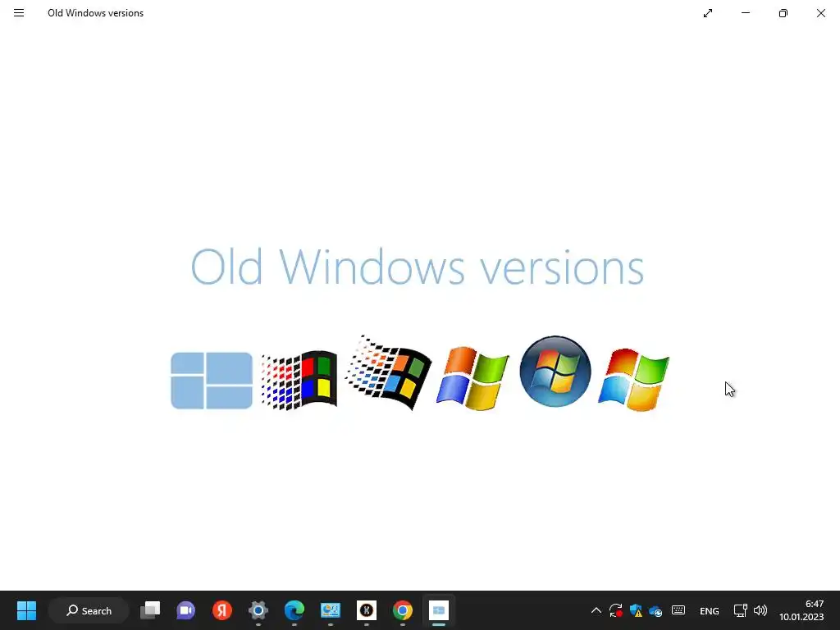Switch to the Old Windows versions taskbar app
The height and width of the screenshot is (630, 840).
pyautogui.click(x=439, y=610)
